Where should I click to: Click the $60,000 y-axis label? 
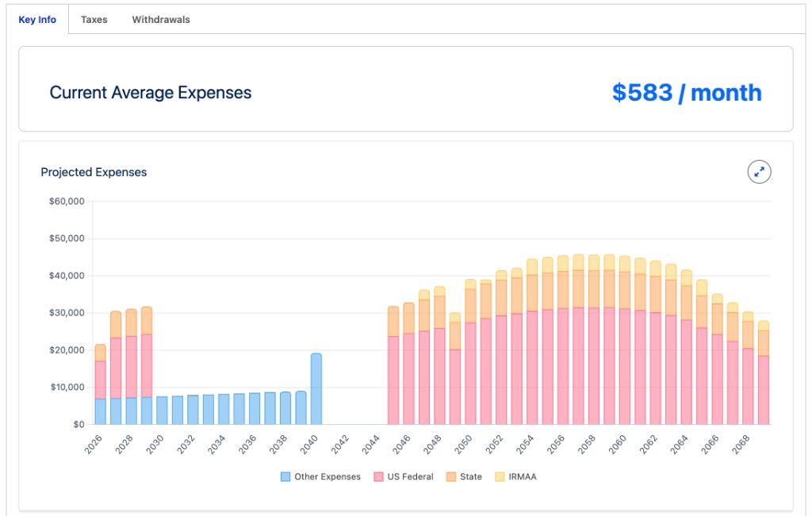coord(67,201)
